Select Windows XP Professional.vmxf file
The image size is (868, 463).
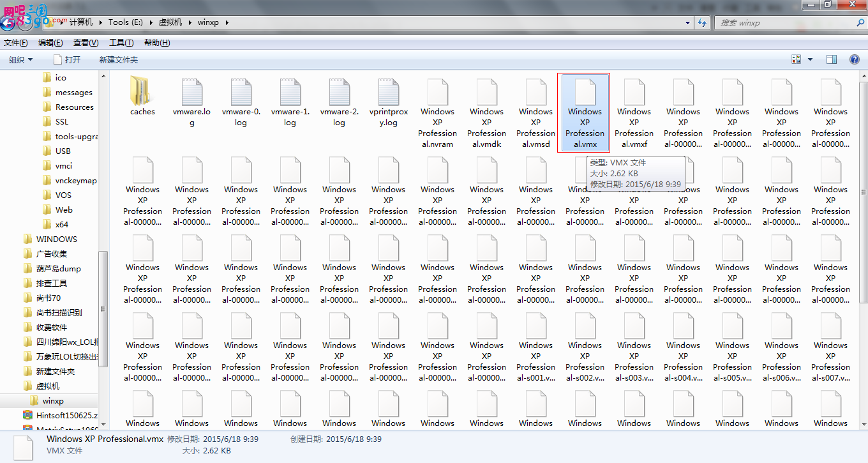coord(634,113)
